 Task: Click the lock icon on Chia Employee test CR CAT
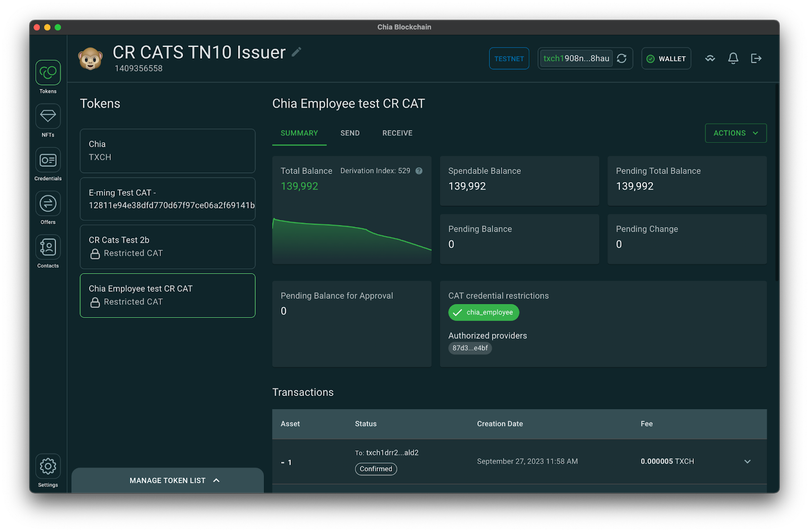(x=95, y=302)
